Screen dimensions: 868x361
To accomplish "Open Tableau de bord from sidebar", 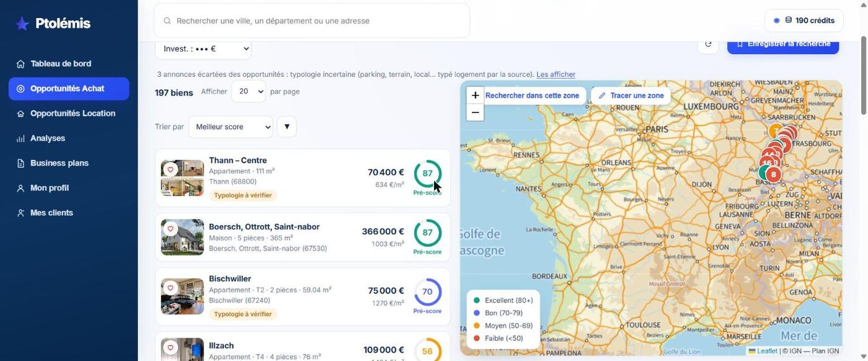I will click(x=69, y=64).
